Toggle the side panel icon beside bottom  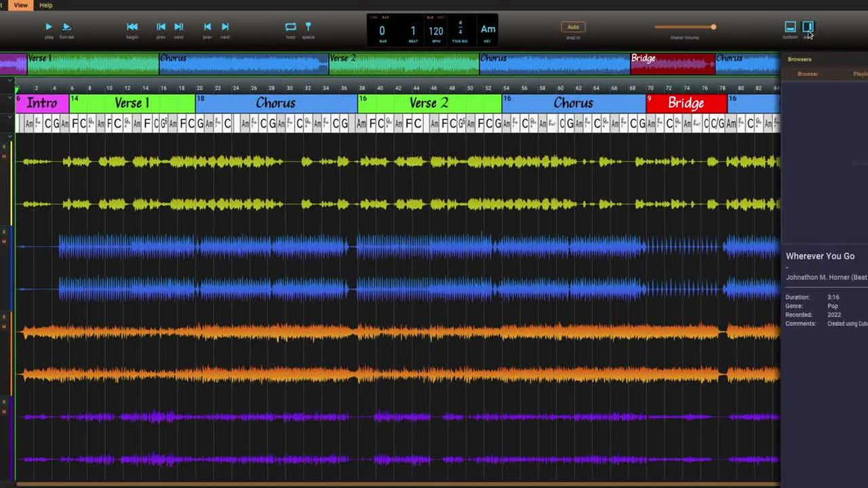click(x=808, y=27)
